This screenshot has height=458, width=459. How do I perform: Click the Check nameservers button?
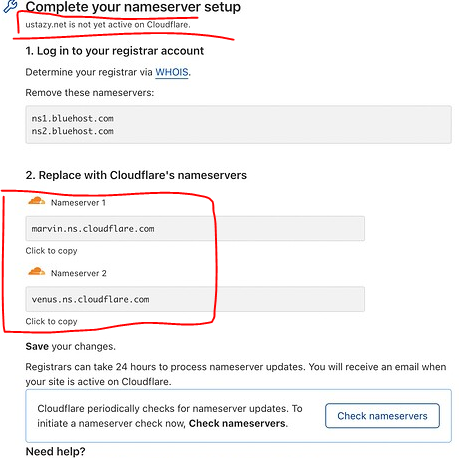coord(382,416)
